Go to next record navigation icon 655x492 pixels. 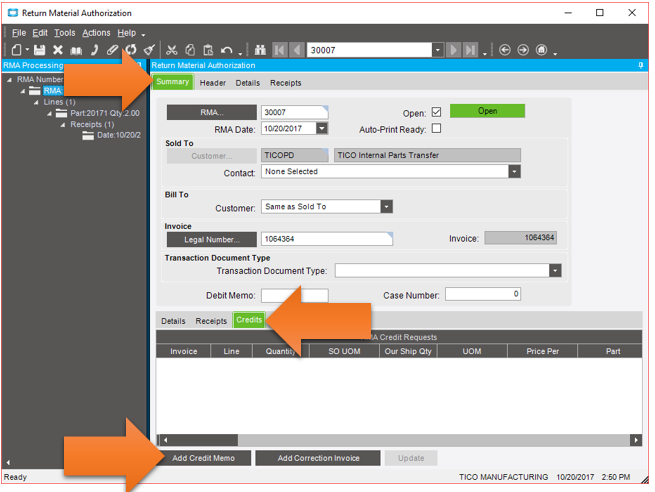[x=453, y=50]
